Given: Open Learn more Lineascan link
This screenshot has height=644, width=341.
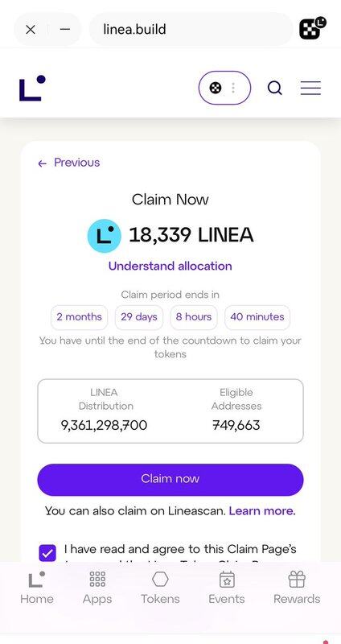Looking at the screenshot, I should pyautogui.click(x=262, y=511).
